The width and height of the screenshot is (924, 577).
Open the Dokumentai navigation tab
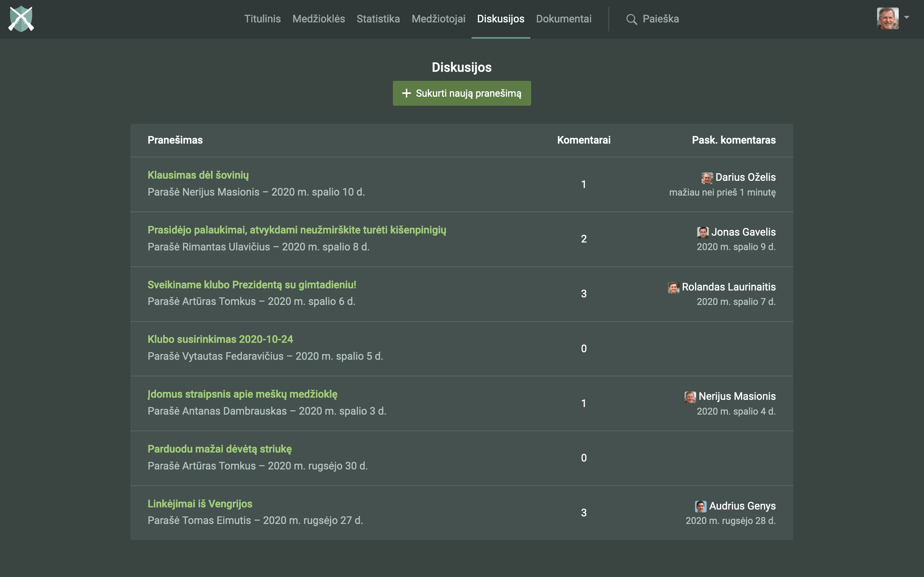[x=564, y=19]
